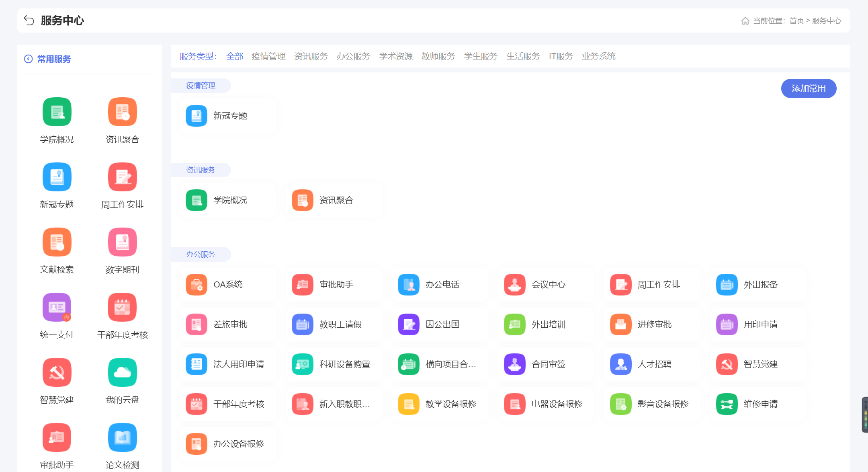
Task: Filter services by 学术资源 tab
Action: pyautogui.click(x=396, y=56)
